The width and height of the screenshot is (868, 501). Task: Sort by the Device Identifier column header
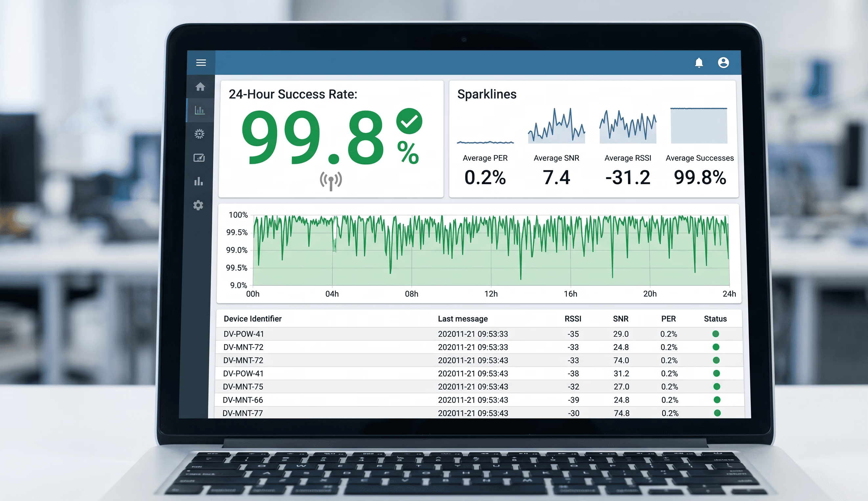(253, 319)
